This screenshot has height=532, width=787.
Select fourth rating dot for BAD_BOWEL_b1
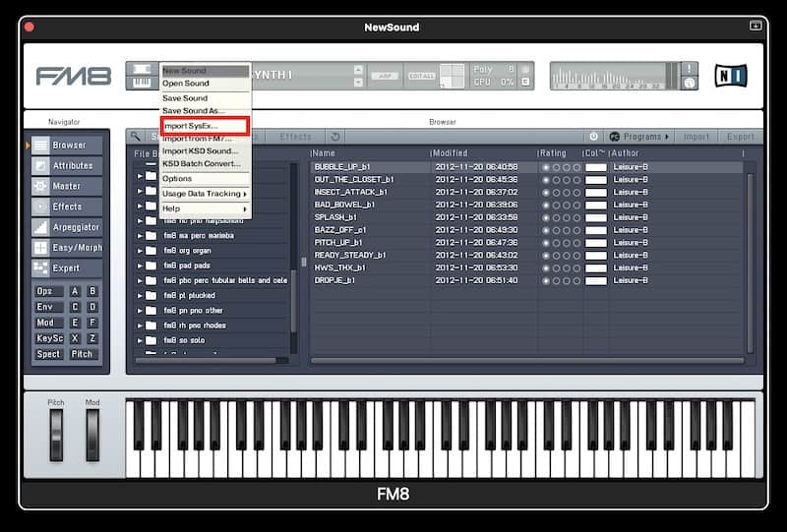pos(576,205)
